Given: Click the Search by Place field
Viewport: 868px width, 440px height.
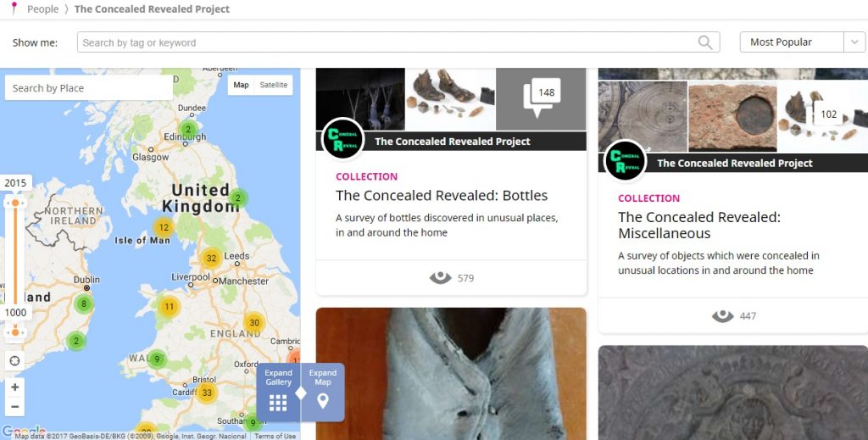Looking at the screenshot, I should tap(88, 88).
